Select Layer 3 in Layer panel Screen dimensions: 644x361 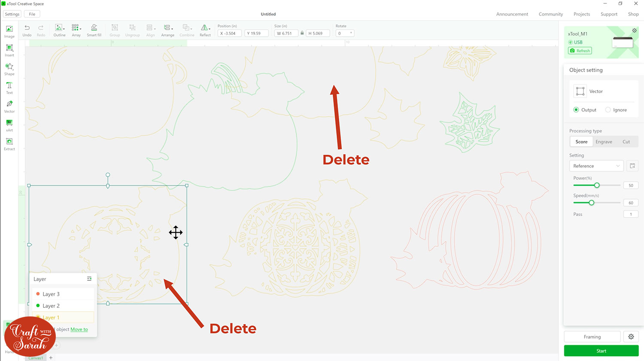coord(63,294)
